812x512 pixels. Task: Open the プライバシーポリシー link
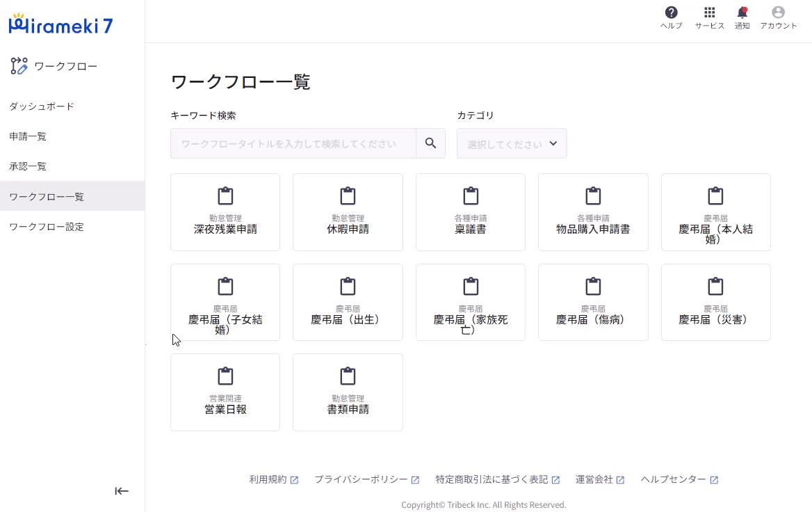[x=361, y=479]
